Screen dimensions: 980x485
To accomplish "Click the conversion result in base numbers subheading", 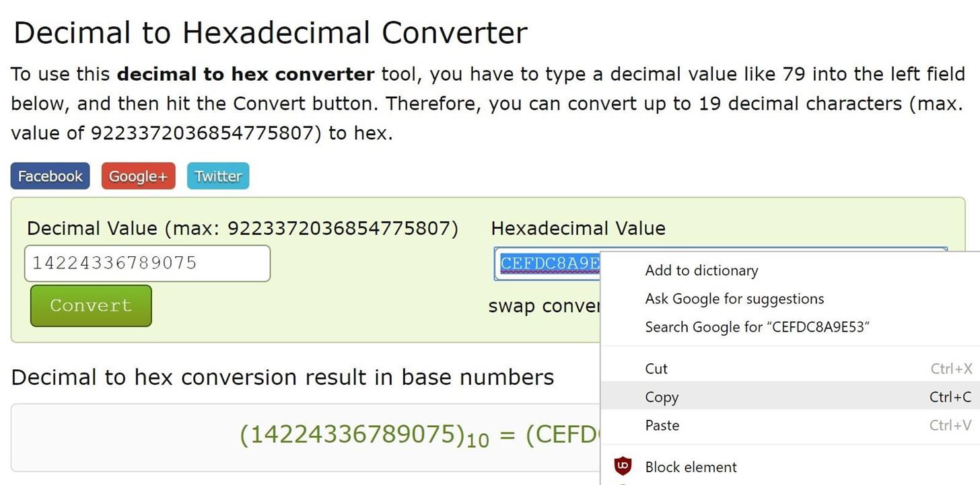I will [x=282, y=377].
